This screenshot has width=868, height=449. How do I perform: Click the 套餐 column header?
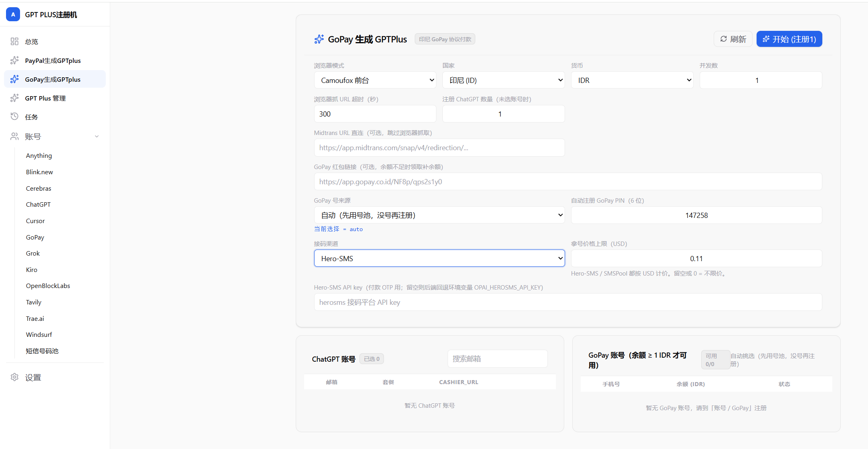coord(388,382)
